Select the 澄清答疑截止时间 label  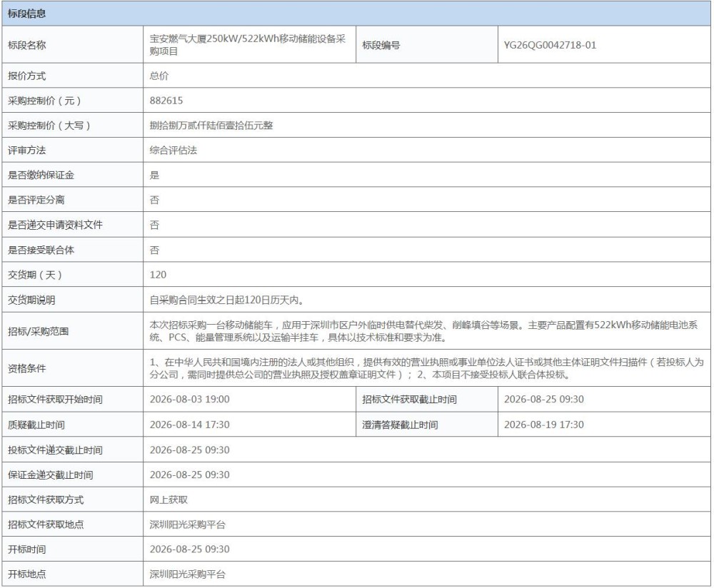pos(401,425)
